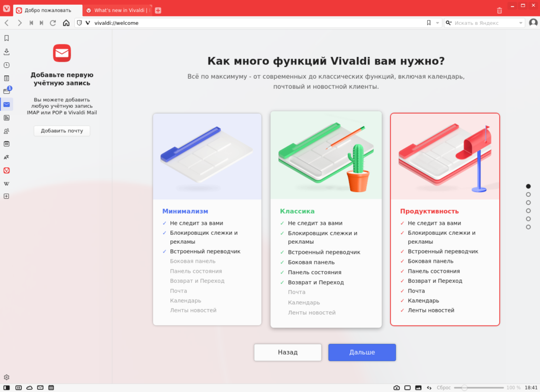Open the History panel
This screenshot has width=540, height=392.
point(6,65)
